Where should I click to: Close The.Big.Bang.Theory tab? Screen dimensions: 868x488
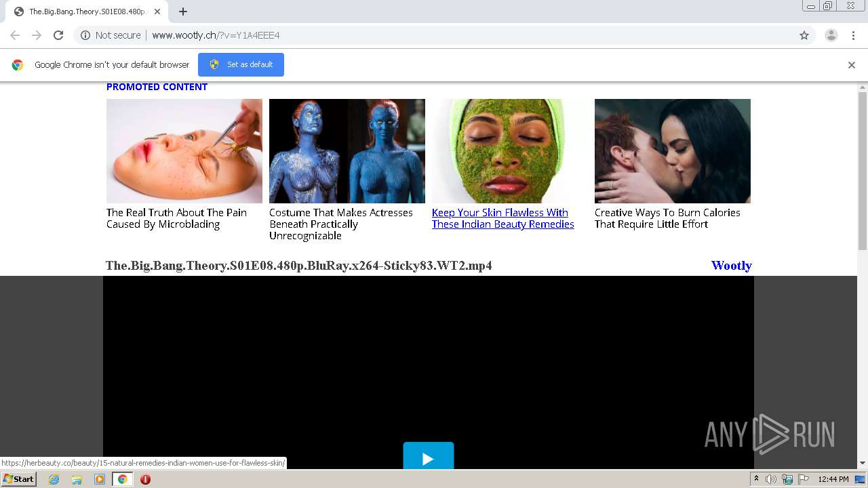tap(157, 12)
